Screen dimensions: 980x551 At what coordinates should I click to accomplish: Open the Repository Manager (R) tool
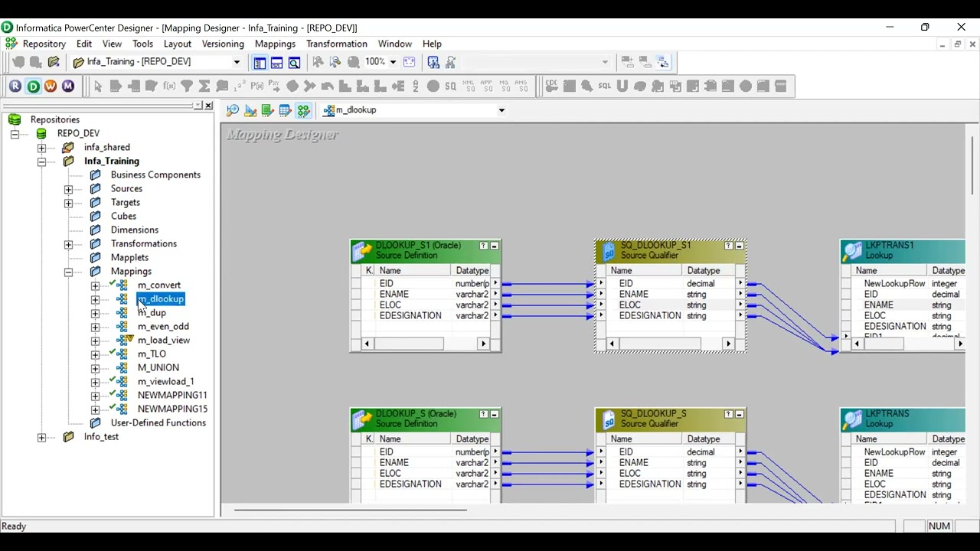(x=15, y=86)
